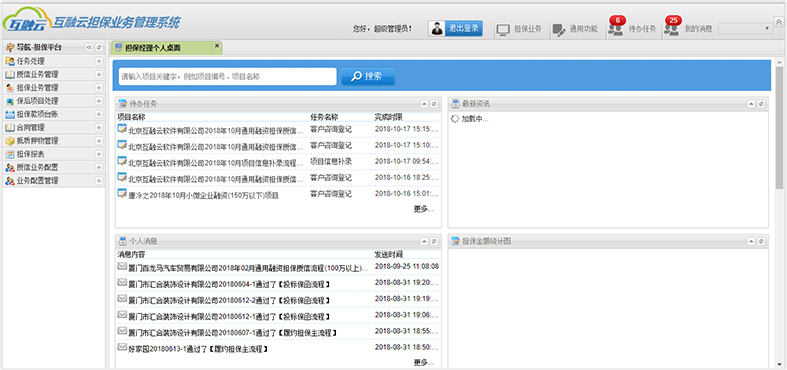
Task: Refresh the 最新资讯 panel
Action: click(761, 104)
